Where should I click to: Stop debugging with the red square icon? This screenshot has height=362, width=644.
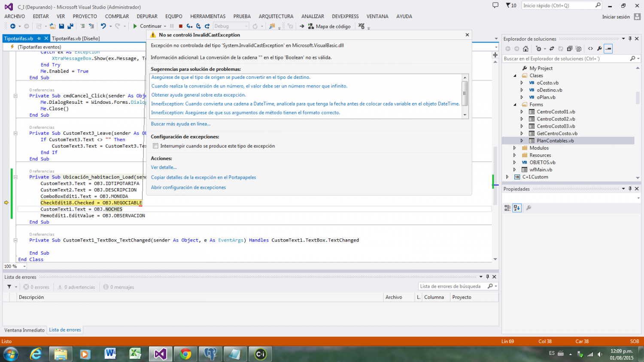click(x=181, y=26)
